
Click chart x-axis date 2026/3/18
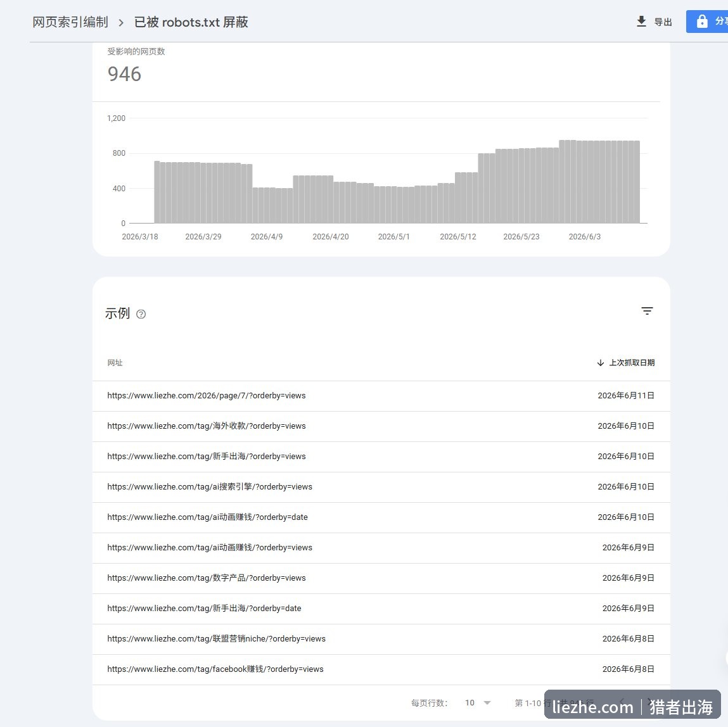coord(140,237)
